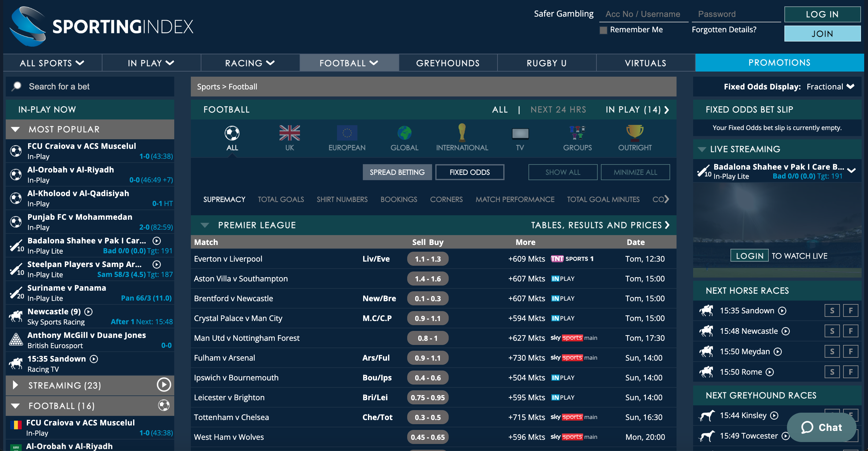Change Fixed Odds Display from Fractional

830,87
